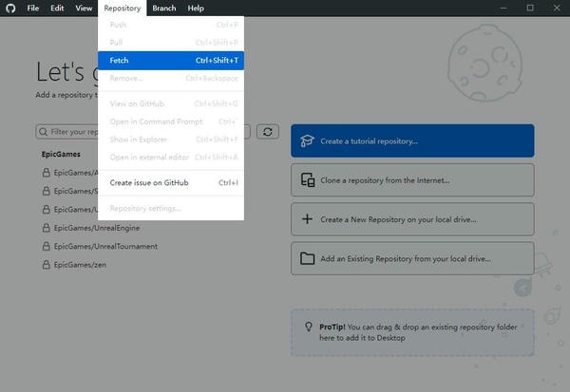Close the open Repository menu tab
Viewport: 570px width, 392px height.
click(x=123, y=8)
